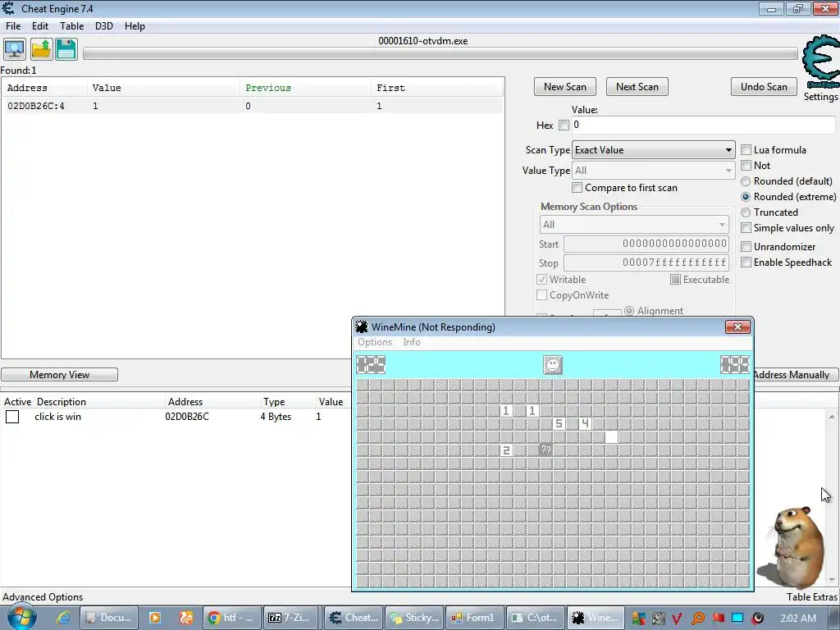Open the Memory Scan Options region dropdown
840x630 pixels.
(634, 225)
